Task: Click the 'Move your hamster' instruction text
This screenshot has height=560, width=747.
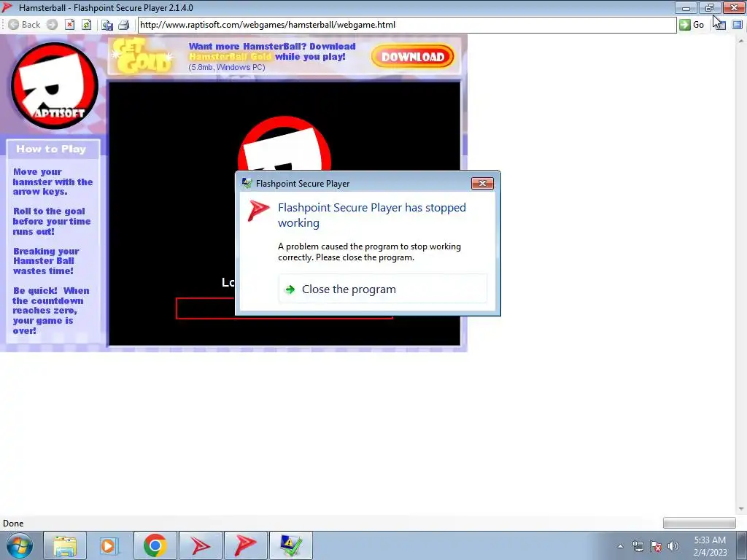Action: click(53, 182)
